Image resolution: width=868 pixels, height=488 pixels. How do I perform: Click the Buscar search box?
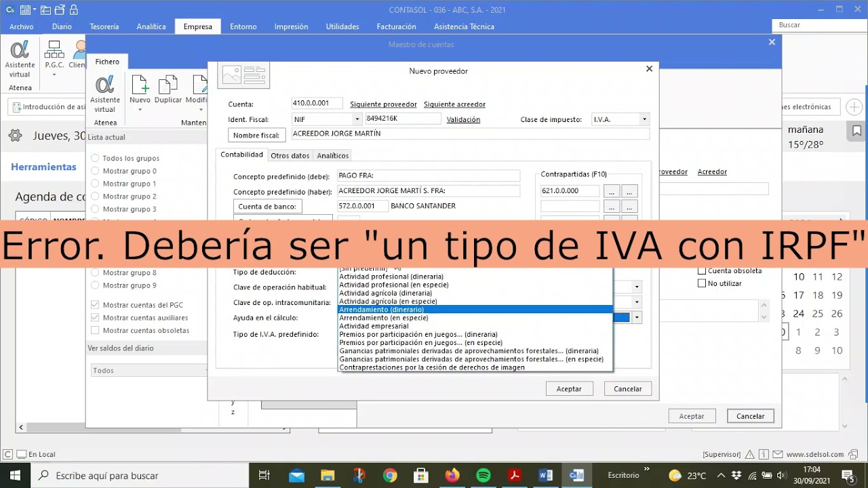(x=819, y=25)
